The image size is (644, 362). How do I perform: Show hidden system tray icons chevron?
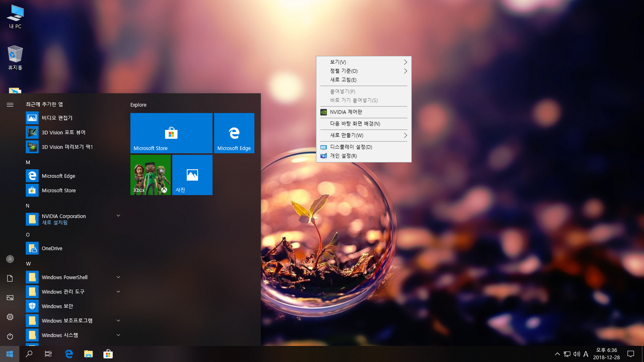point(557,354)
